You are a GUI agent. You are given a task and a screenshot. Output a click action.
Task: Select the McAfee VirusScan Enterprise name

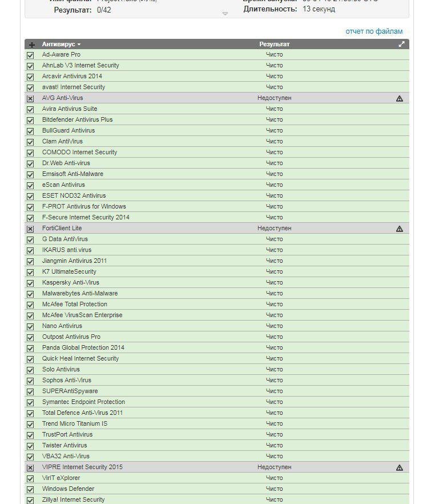[x=82, y=315]
